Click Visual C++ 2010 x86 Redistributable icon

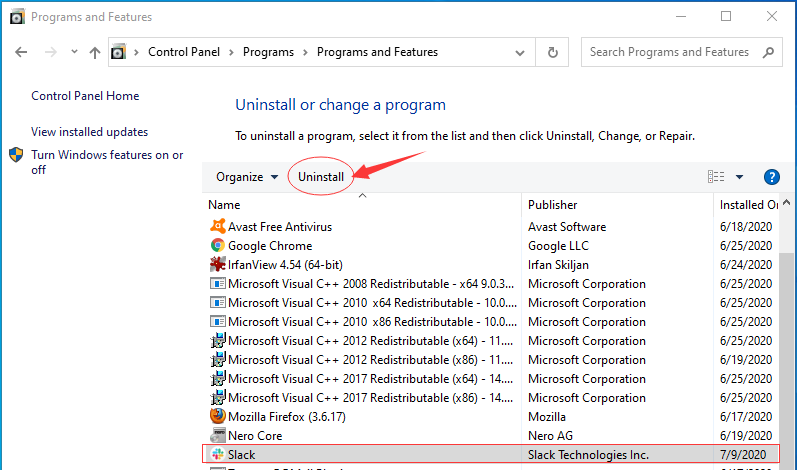218,322
